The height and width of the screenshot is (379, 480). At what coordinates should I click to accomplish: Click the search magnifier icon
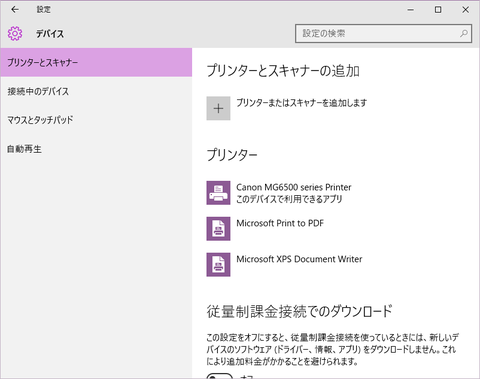pyautogui.click(x=464, y=33)
